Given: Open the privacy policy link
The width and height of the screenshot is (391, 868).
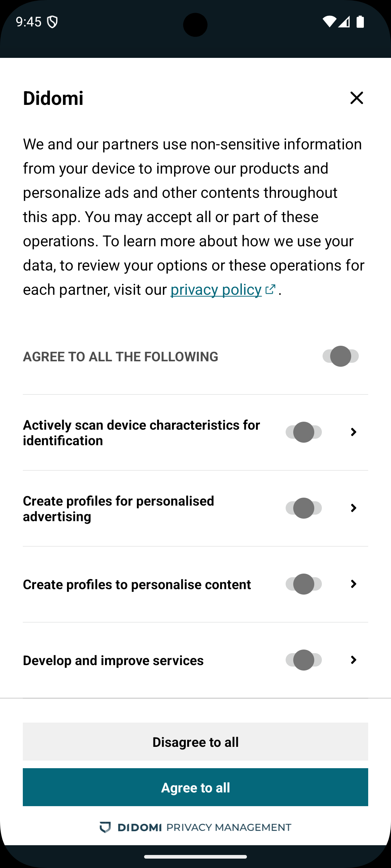Looking at the screenshot, I should [216, 290].
